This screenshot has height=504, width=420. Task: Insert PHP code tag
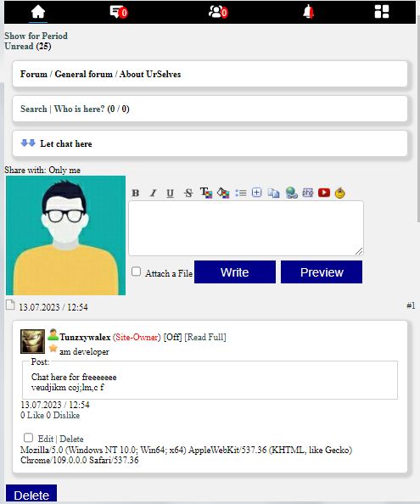307,193
